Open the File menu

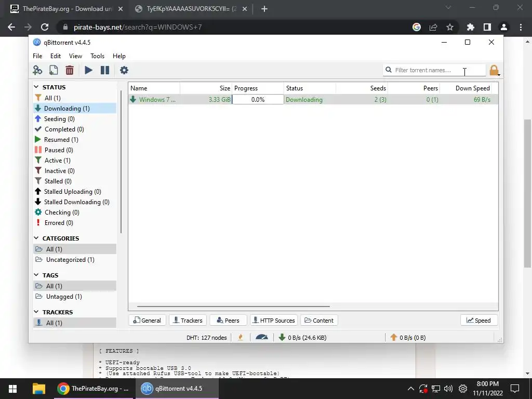[37, 56]
